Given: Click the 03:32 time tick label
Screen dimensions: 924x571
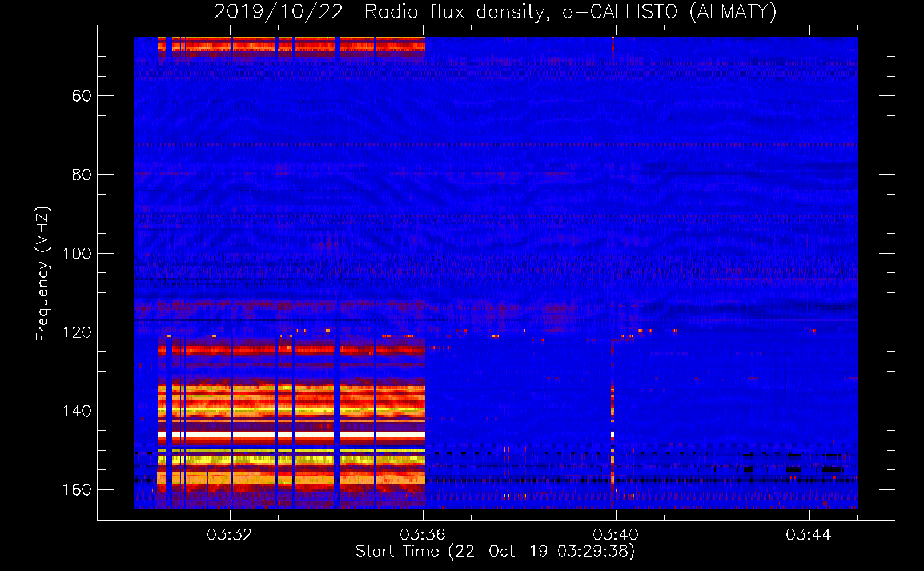Looking at the screenshot, I should [230, 535].
